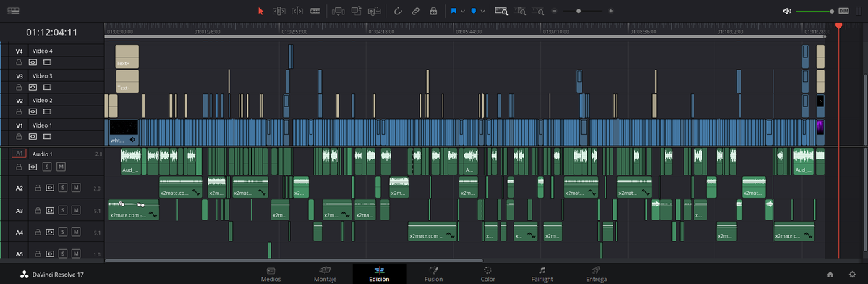Select the Blade edit mode tool
The height and width of the screenshot is (284, 868).
click(x=315, y=11)
